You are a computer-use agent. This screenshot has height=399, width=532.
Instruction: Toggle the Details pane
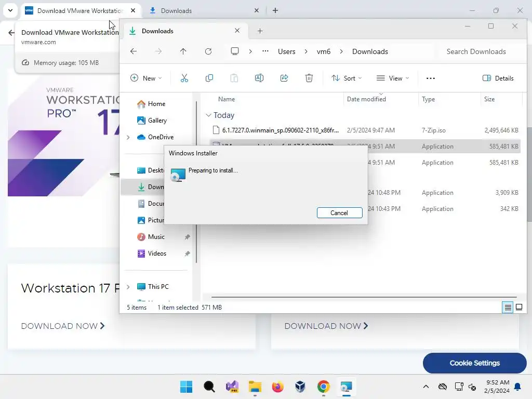[498, 78]
